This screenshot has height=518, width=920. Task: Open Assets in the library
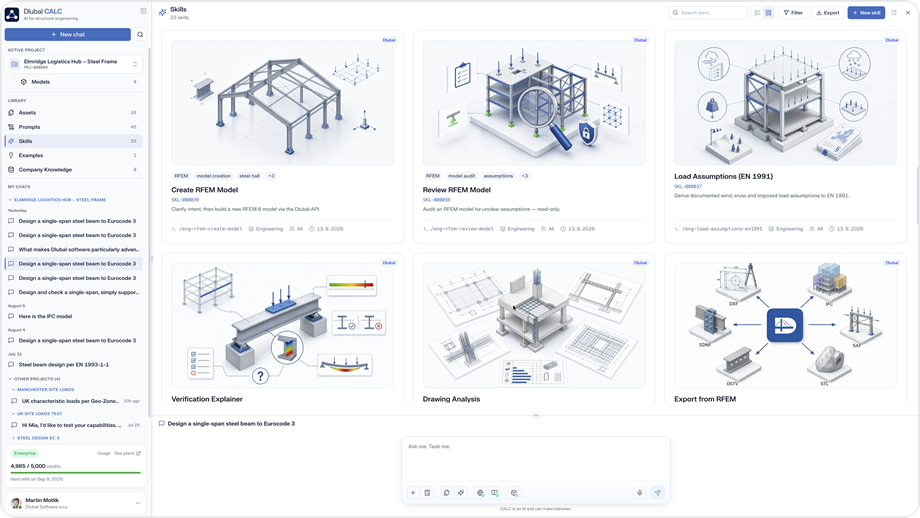click(x=73, y=113)
